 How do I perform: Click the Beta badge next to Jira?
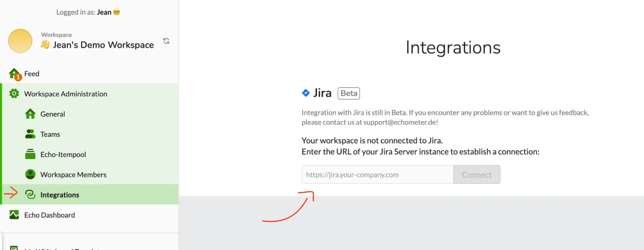349,93
